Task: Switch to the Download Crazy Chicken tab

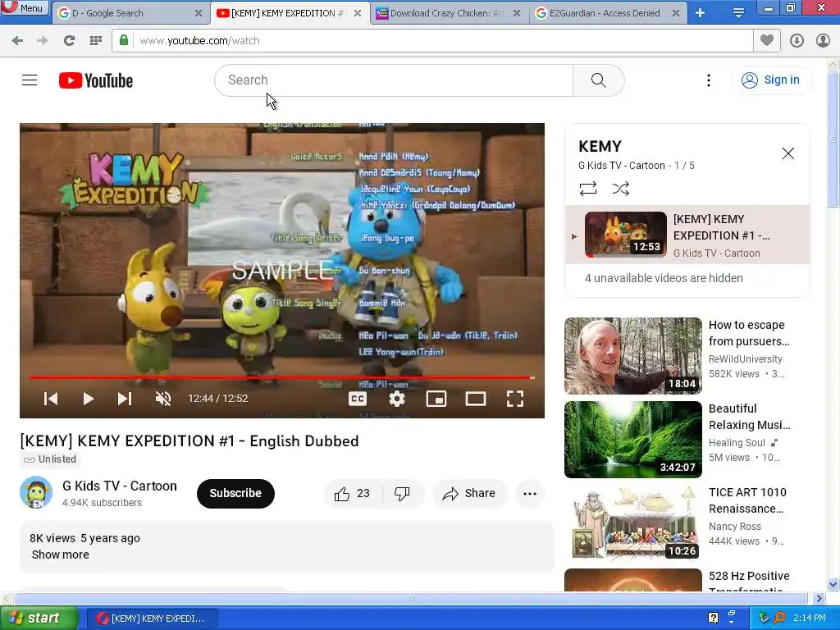Action: (448, 13)
